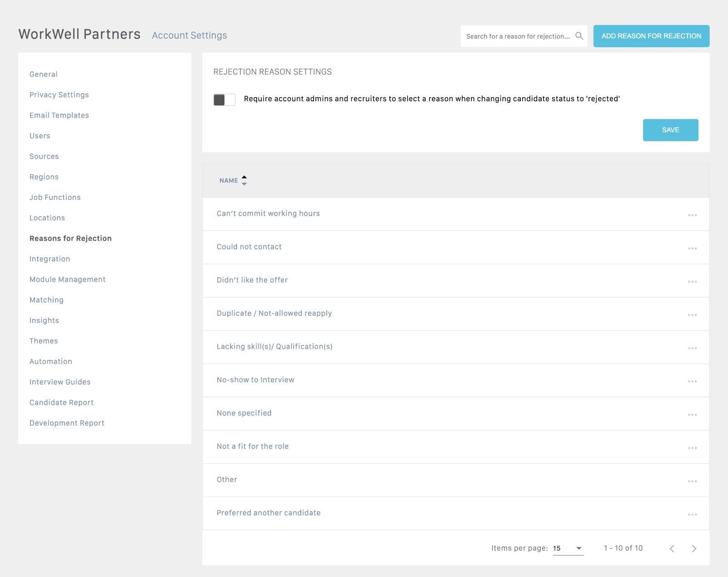Open ellipsis menu for 'Preferred another candidate'
This screenshot has width=728, height=577.
click(x=692, y=515)
